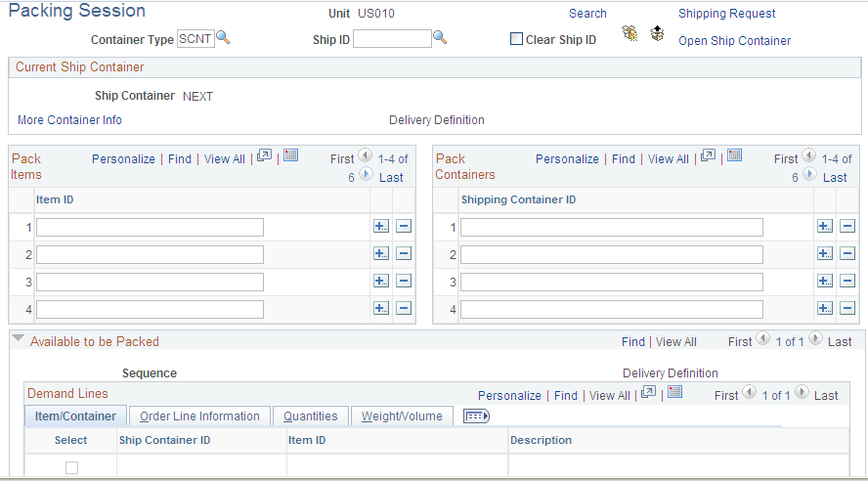Show next row in Available to be Packed
Viewport: 868px width, 481px height.
tap(815, 338)
